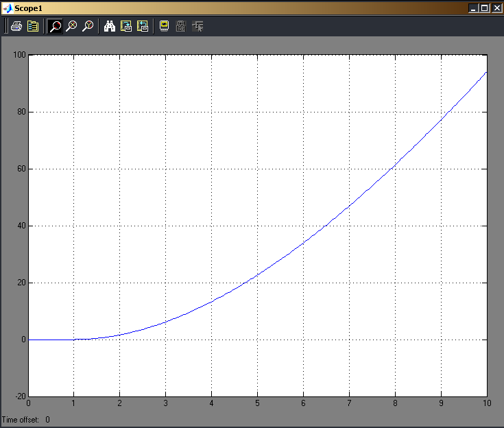Save current axes settings
This screenshot has height=428, width=504.
[126, 26]
